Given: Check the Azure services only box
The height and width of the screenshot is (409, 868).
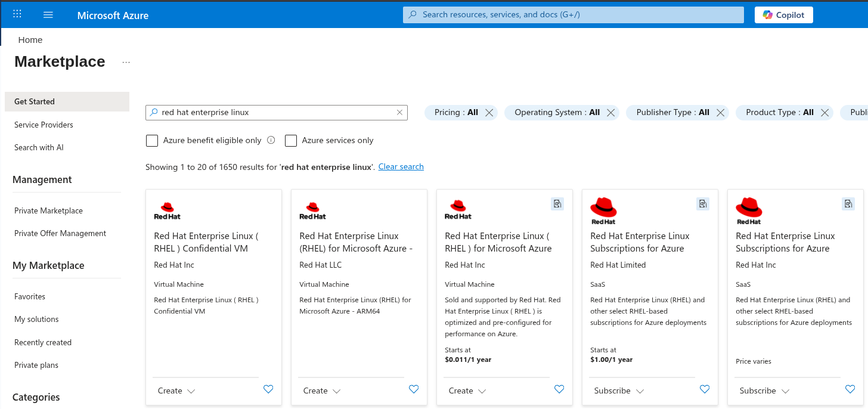Looking at the screenshot, I should [291, 141].
